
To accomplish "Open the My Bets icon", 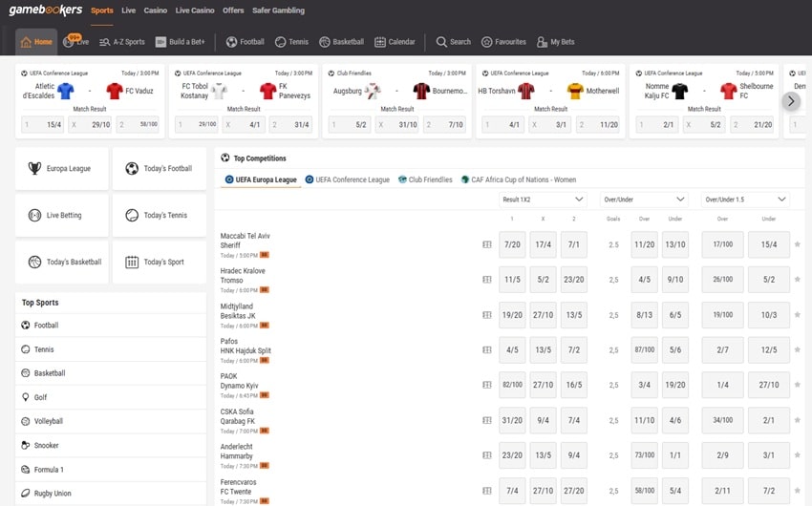I will (x=556, y=42).
